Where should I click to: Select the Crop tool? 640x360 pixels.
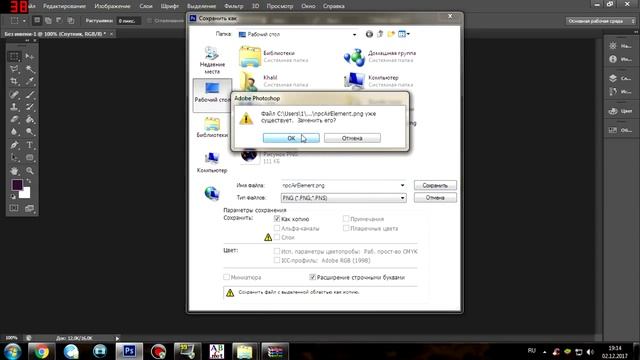point(14,81)
